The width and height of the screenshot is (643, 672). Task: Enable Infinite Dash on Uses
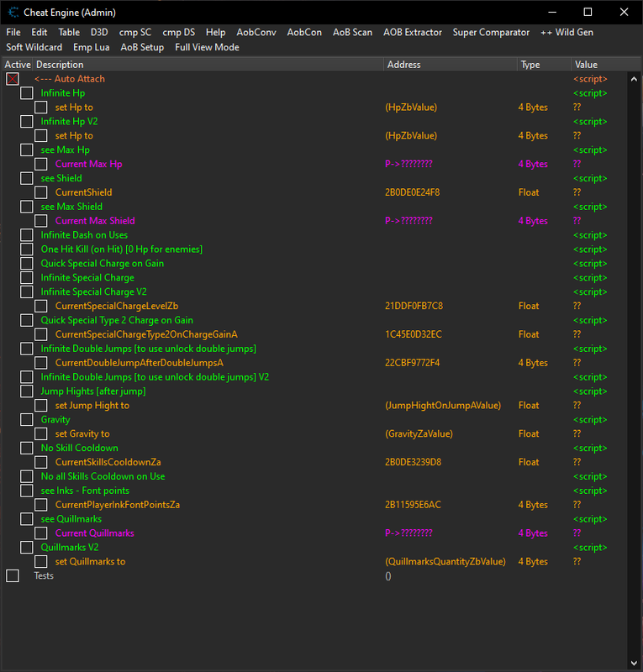click(27, 235)
